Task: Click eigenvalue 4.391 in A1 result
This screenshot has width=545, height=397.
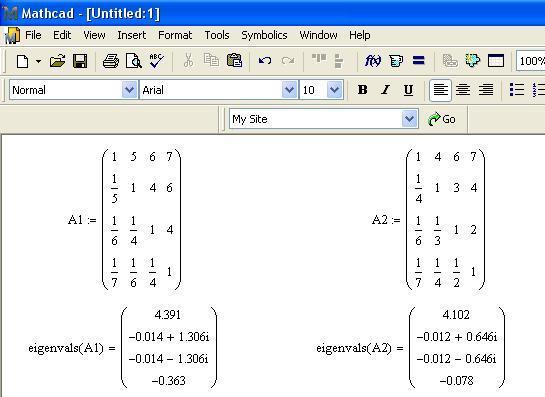Action: (x=168, y=315)
